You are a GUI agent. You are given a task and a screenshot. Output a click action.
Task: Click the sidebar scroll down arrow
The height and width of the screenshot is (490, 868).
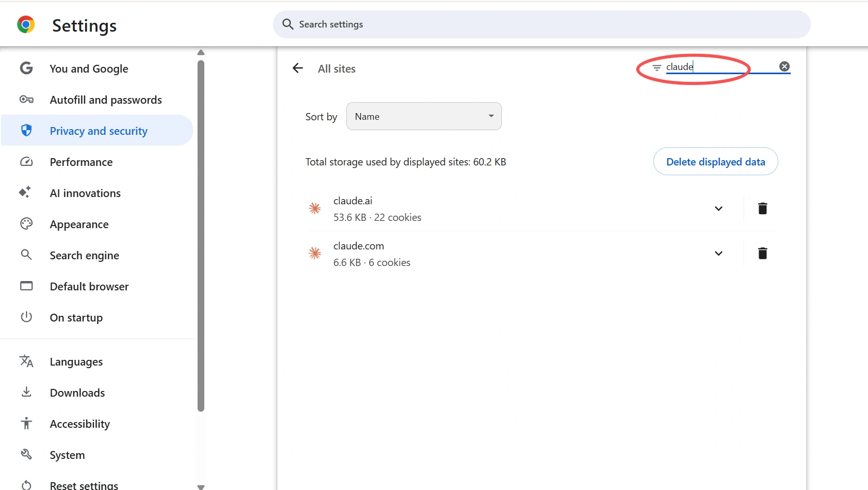coord(201,486)
